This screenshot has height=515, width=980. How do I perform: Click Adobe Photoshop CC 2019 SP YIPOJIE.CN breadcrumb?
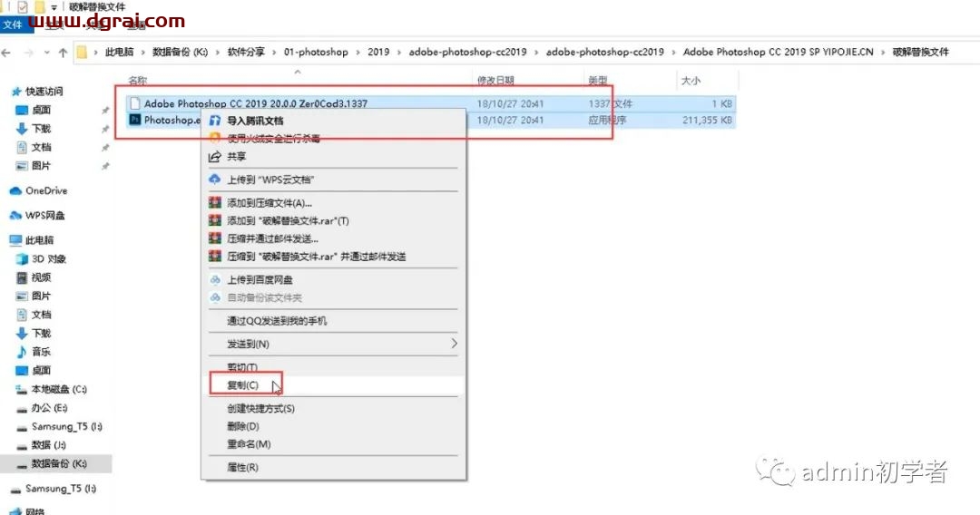pos(779,52)
